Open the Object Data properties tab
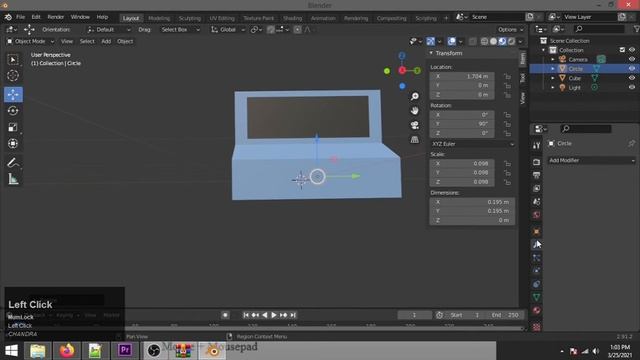Image resolution: width=640 pixels, height=360 pixels. tap(536, 297)
